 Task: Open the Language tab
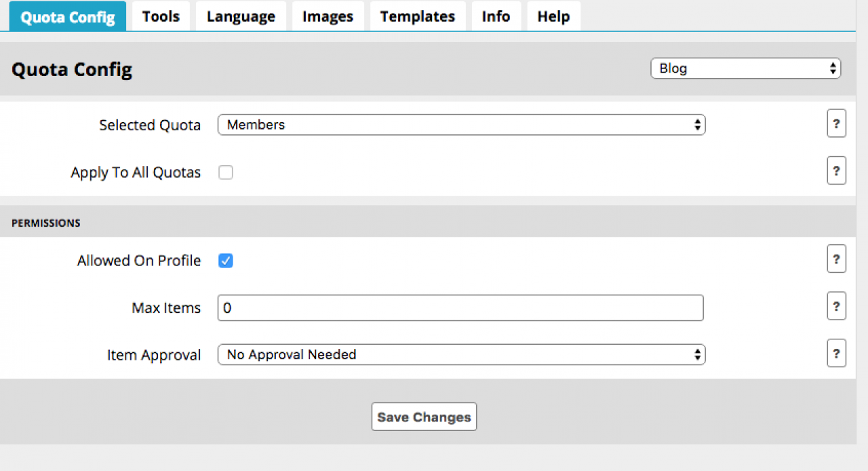(241, 16)
